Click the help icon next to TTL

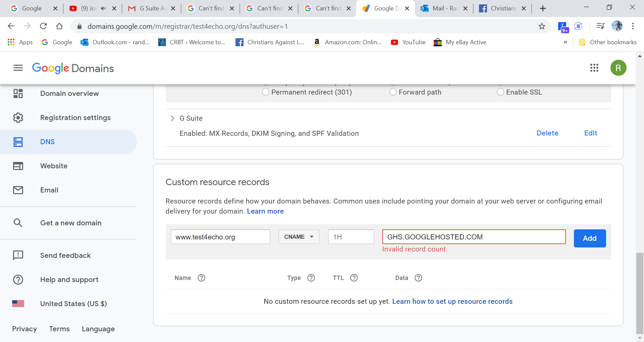point(354,278)
